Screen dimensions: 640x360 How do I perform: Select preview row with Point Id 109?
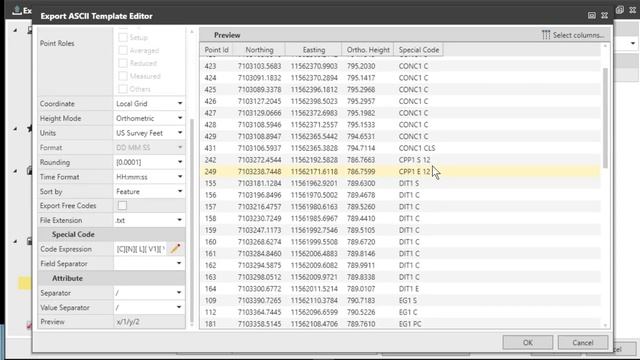click(400, 300)
